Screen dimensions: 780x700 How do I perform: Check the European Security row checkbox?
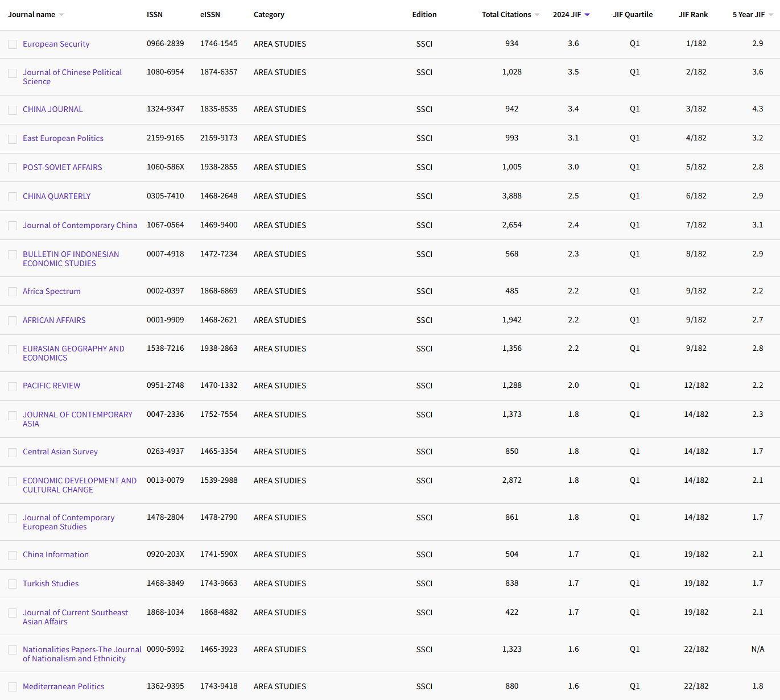click(x=13, y=44)
